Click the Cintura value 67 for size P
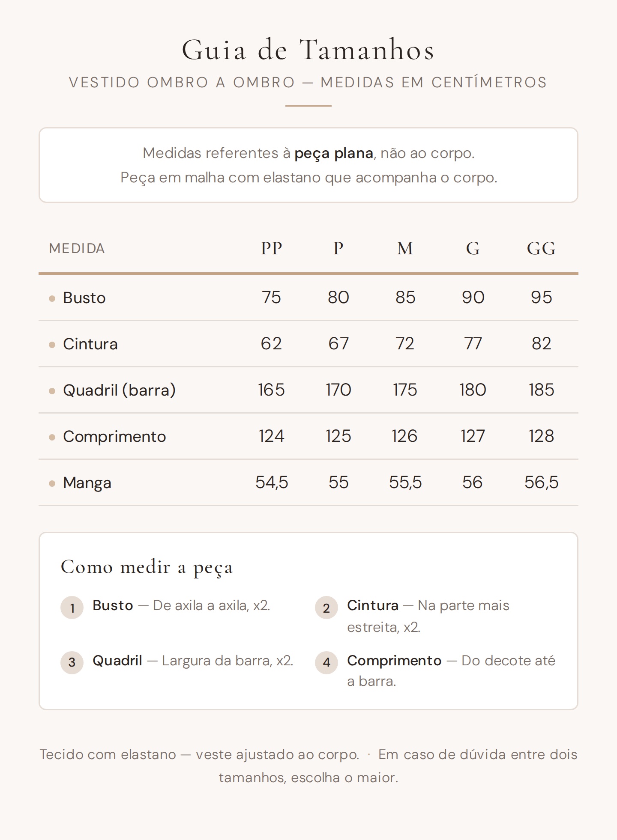 pyautogui.click(x=338, y=344)
